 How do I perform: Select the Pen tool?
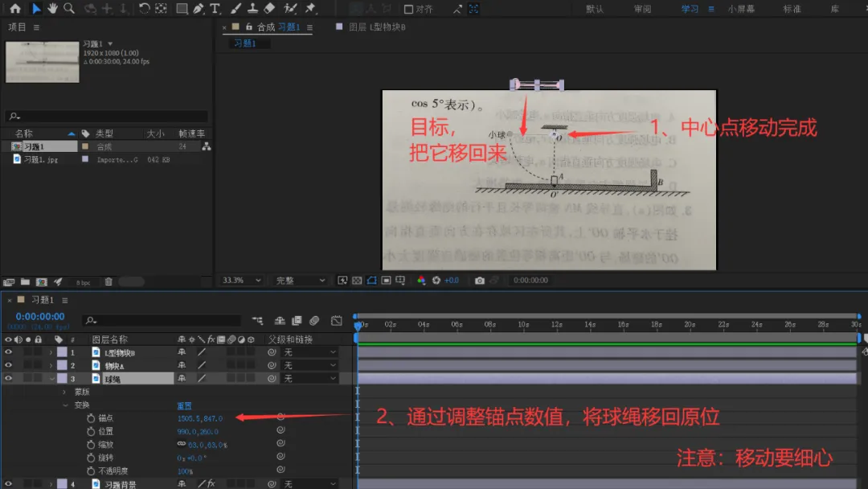(x=199, y=8)
